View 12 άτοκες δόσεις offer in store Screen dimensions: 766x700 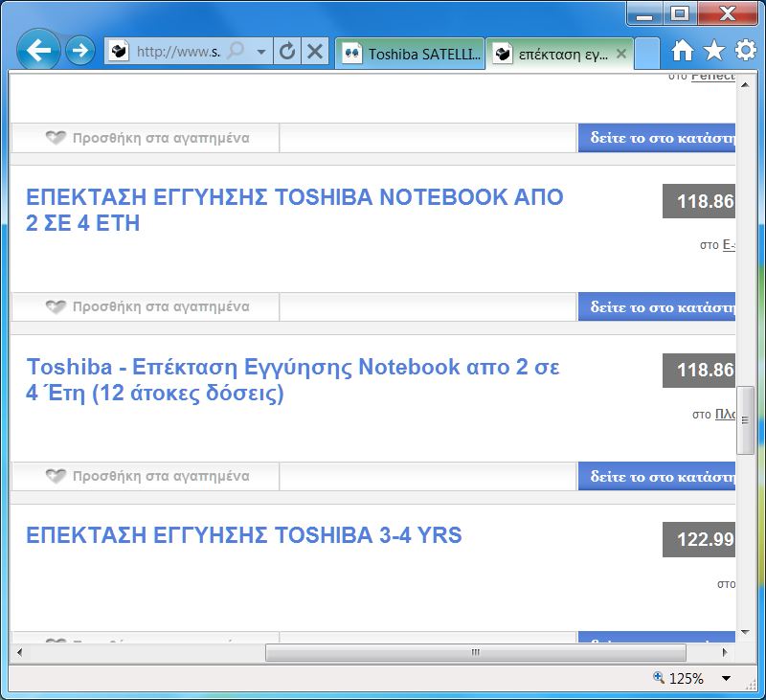coord(657,476)
